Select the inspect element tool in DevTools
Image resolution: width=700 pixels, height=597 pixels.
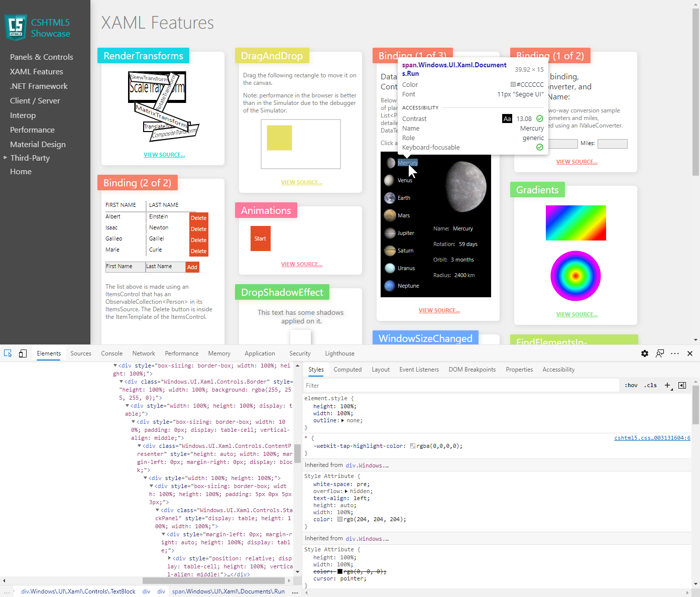coord(8,353)
